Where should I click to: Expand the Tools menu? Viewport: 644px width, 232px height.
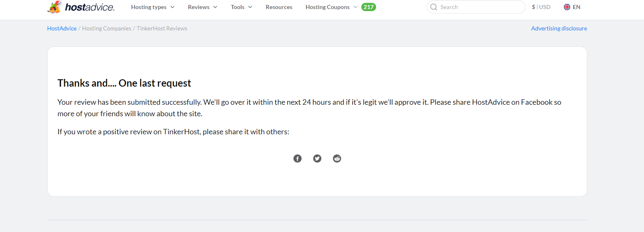tap(242, 7)
